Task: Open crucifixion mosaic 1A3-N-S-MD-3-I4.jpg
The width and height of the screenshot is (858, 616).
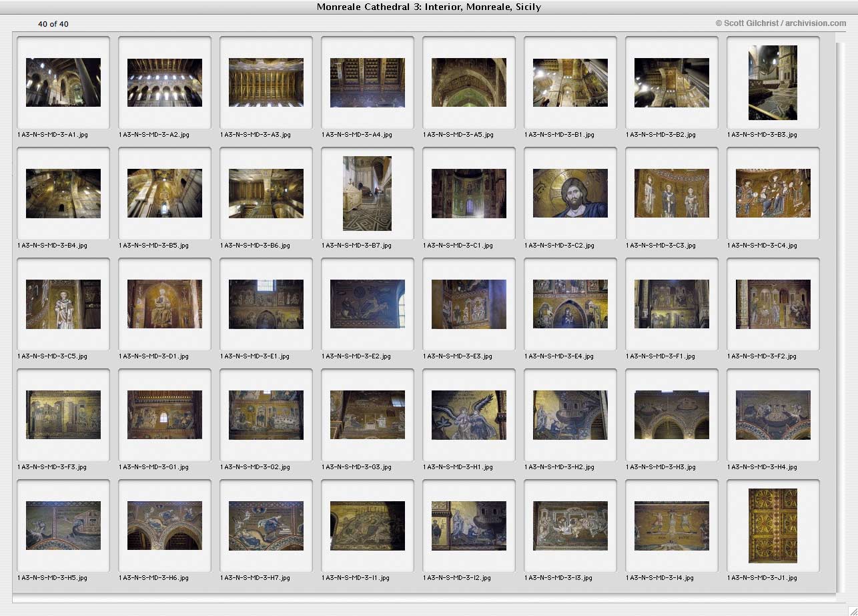Action: (x=672, y=525)
